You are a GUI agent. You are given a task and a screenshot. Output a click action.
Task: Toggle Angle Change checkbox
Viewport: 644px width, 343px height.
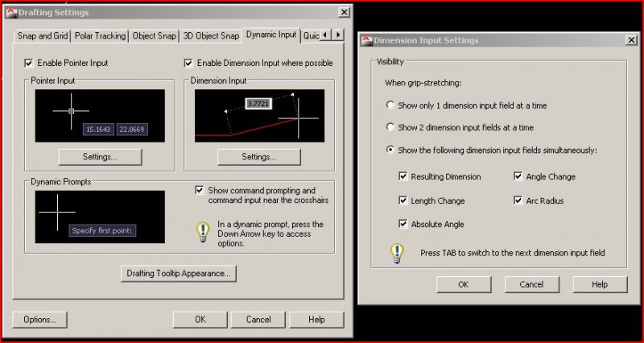click(518, 176)
